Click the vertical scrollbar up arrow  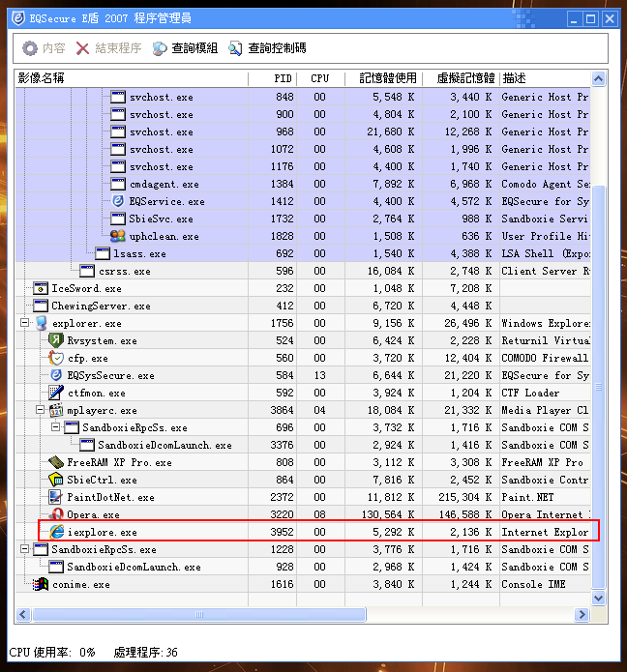click(x=598, y=78)
